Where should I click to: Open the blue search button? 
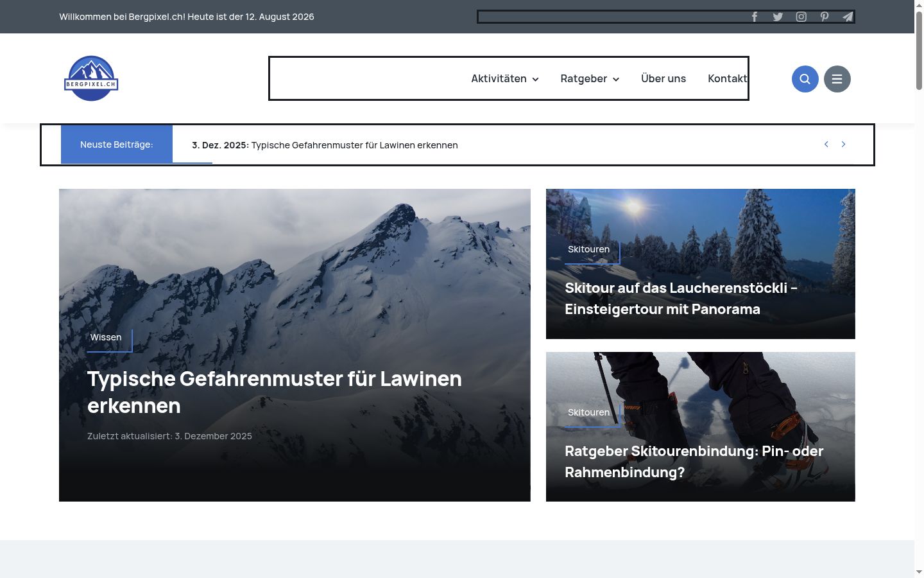(805, 79)
